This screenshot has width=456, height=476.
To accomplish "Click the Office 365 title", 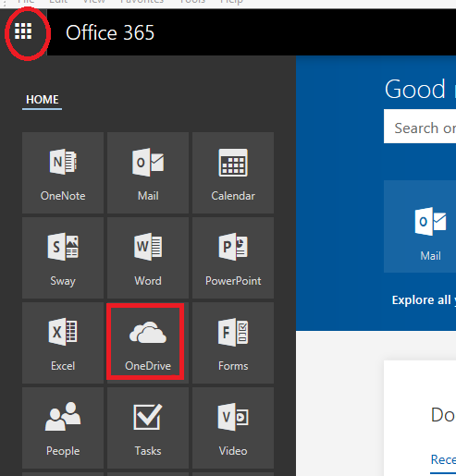I will click(110, 32).
